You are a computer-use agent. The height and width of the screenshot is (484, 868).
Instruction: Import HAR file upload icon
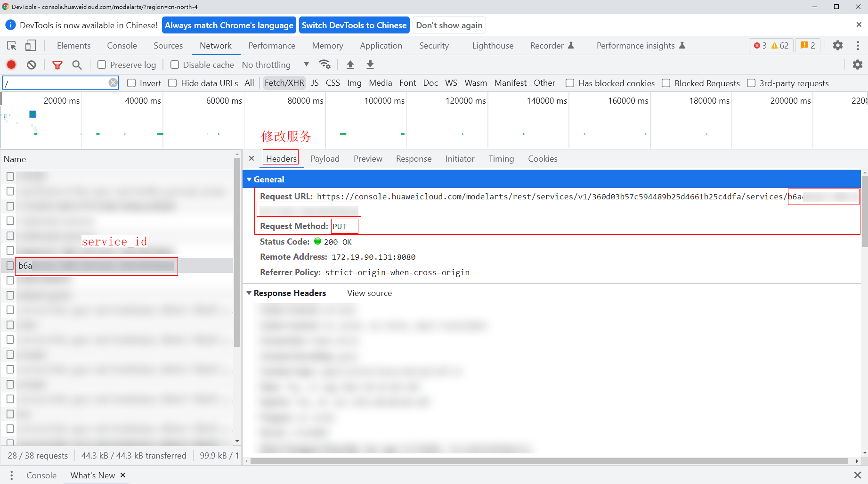pyautogui.click(x=350, y=65)
